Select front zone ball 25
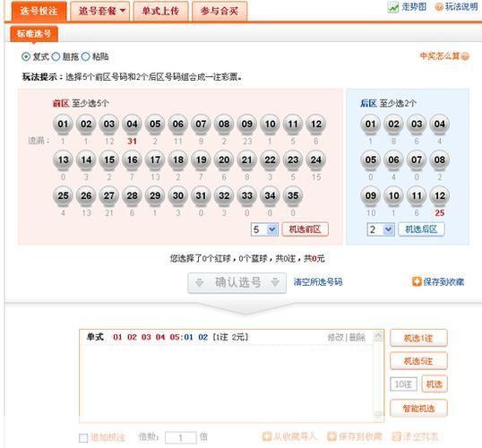 point(63,195)
